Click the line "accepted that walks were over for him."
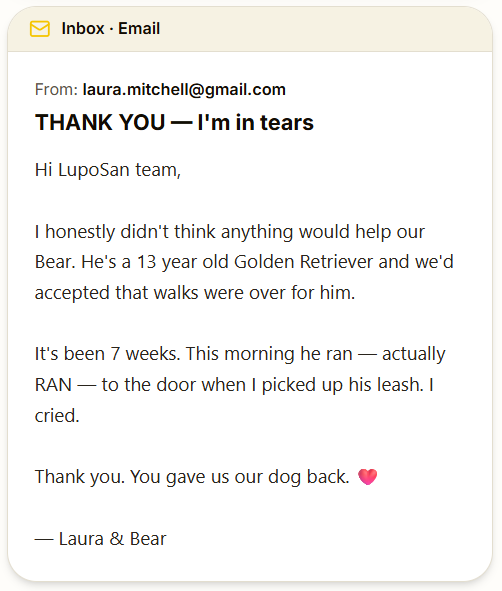The image size is (502, 591). click(195, 293)
